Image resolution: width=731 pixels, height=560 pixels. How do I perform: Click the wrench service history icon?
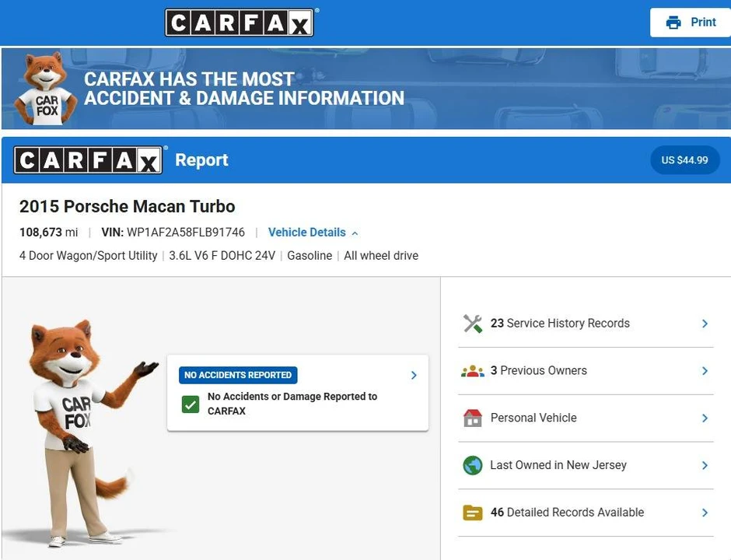[x=473, y=324]
